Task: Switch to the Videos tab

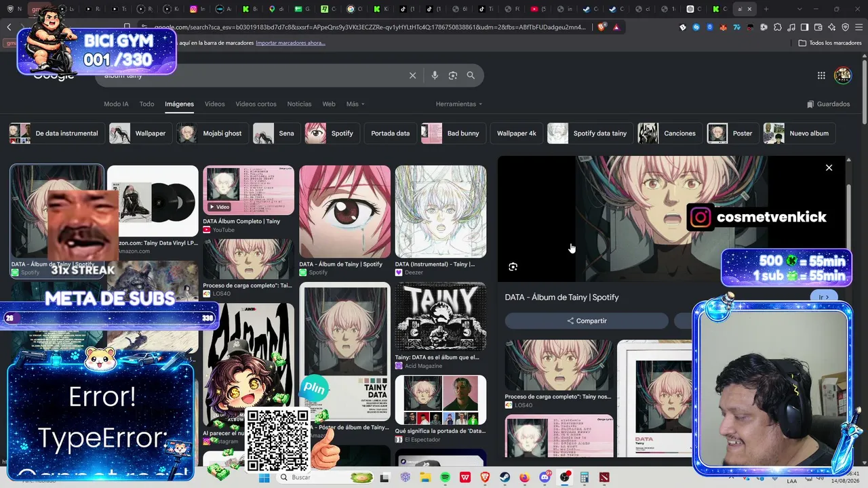Action: click(x=214, y=104)
